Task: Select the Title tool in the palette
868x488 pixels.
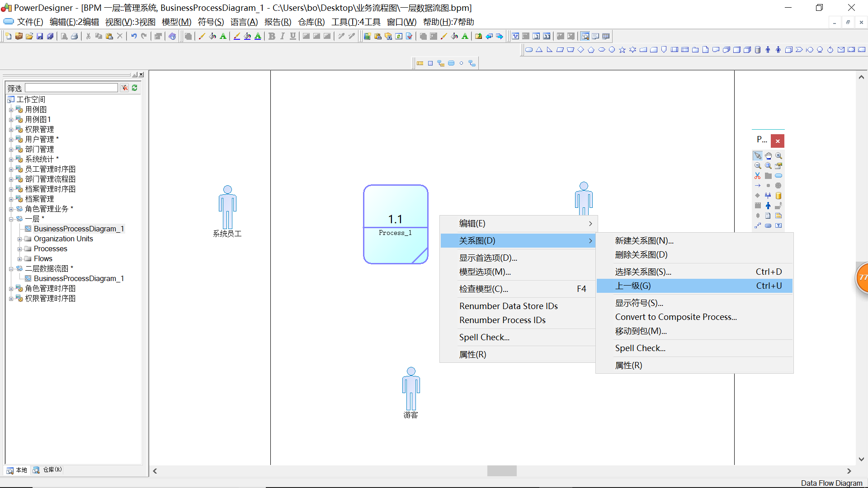Action: (779, 225)
